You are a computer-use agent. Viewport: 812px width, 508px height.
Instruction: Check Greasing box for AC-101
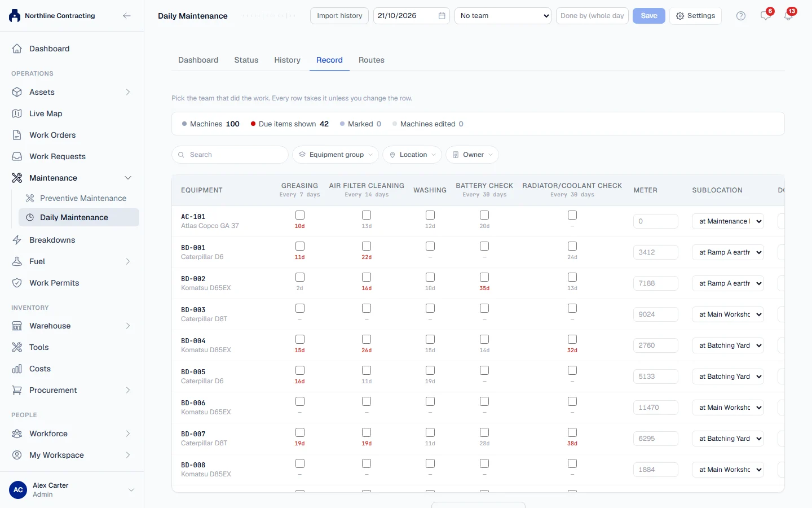tap(300, 215)
